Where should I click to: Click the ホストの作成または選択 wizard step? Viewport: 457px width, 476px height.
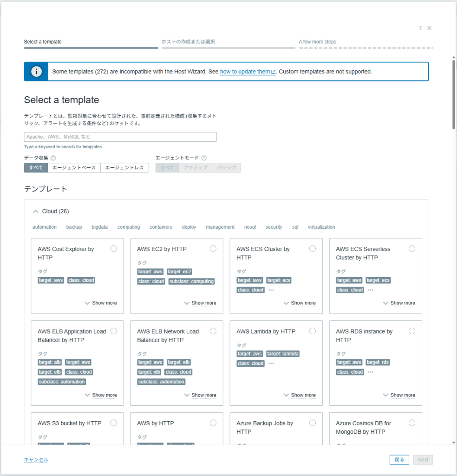188,42
